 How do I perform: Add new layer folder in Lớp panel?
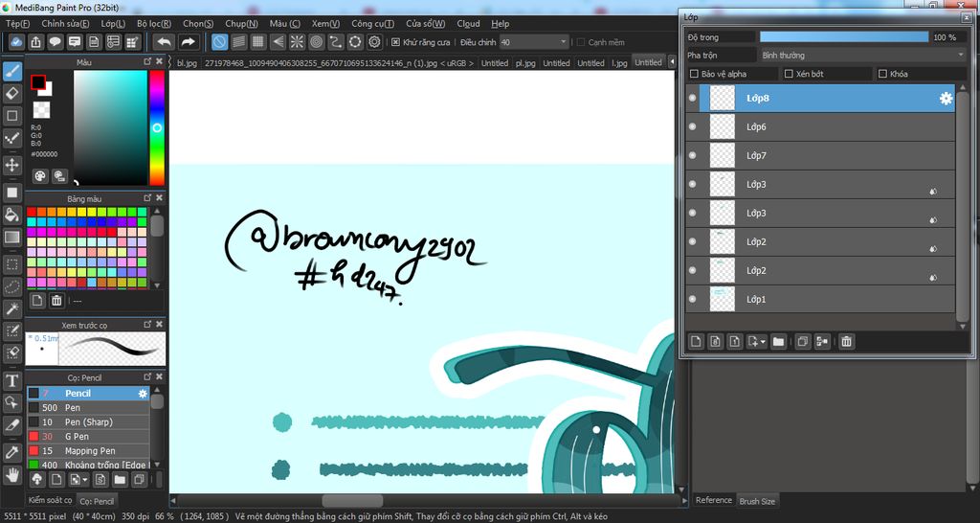(778, 342)
